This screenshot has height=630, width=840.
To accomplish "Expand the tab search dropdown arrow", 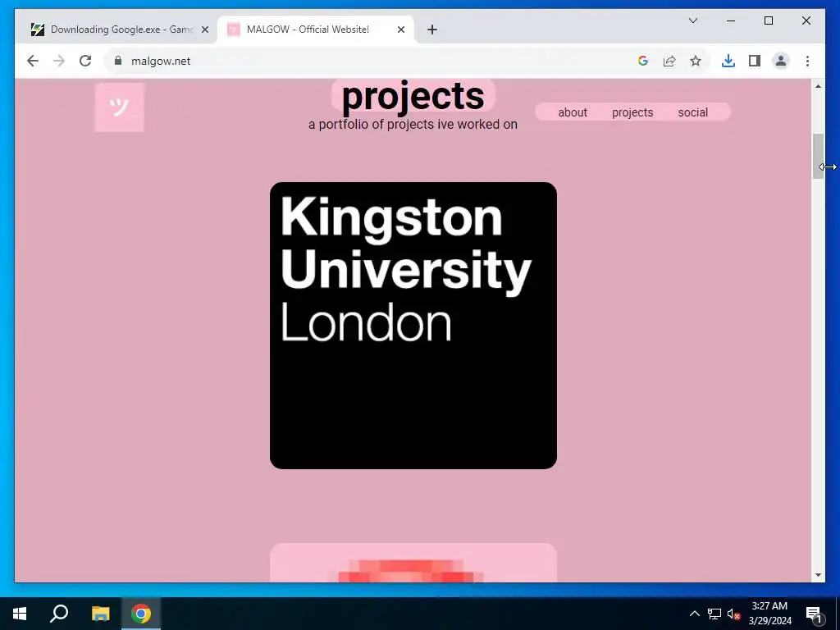I will 692,21.
